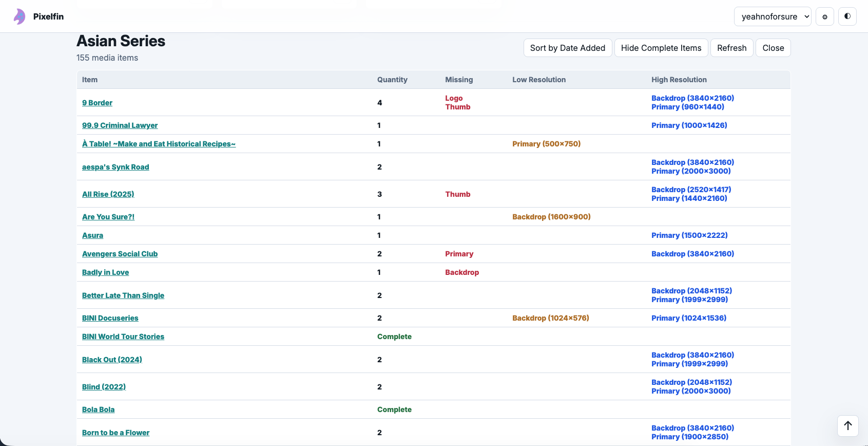Image resolution: width=868 pixels, height=446 pixels.
Task: Click the Quantity column header
Action: 392,80
